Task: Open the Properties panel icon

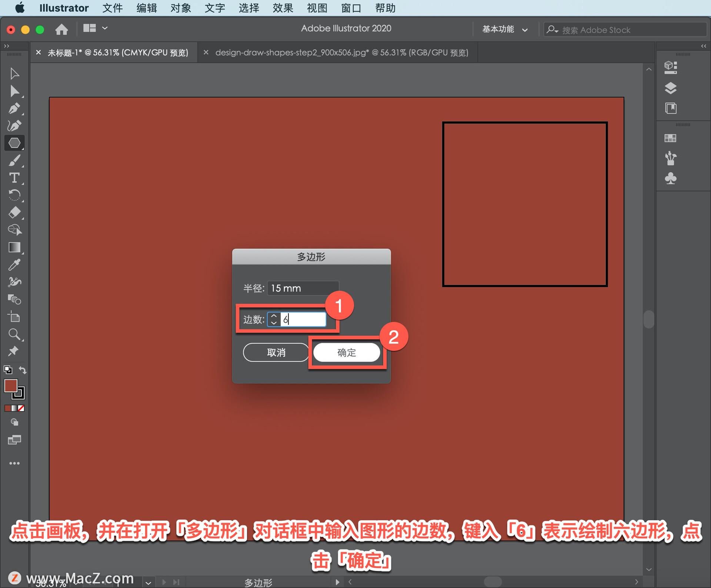Action: click(x=670, y=67)
